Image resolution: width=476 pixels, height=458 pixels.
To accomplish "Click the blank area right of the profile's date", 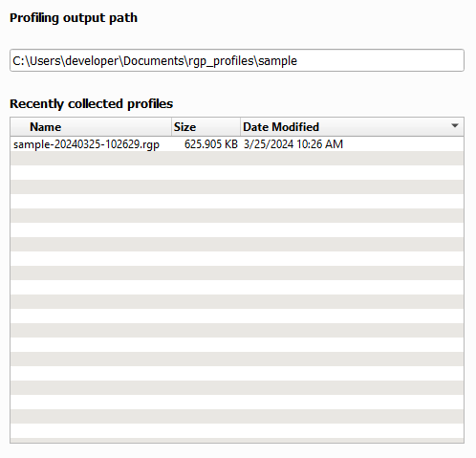I will click(403, 144).
